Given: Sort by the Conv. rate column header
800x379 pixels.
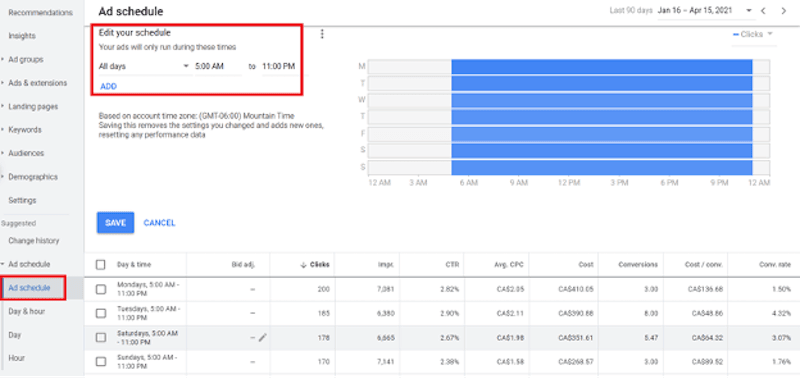Looking at the screenshot, I should 775,265.
